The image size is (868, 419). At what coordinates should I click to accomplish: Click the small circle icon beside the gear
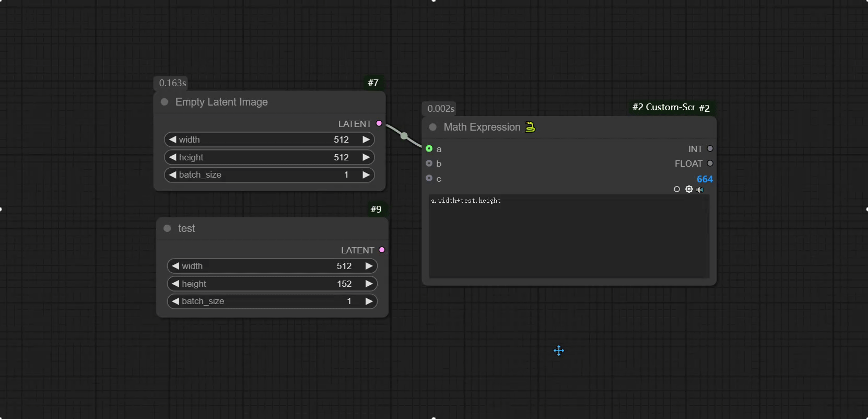pos(677,189)
